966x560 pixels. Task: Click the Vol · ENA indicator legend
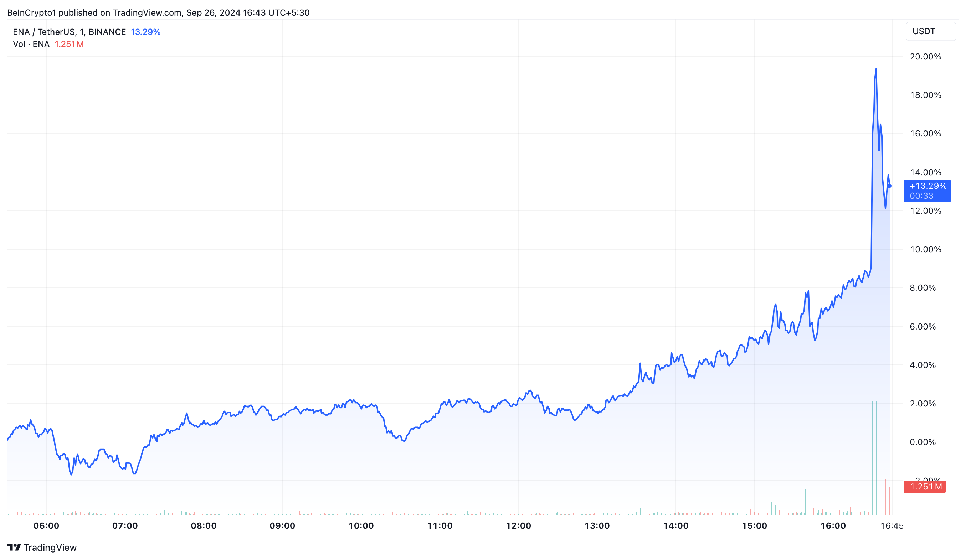coord(31,44)
